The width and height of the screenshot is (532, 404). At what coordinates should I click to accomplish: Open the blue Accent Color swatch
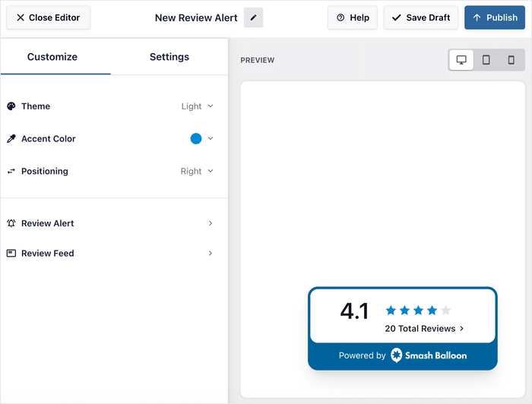coord(196,139)
